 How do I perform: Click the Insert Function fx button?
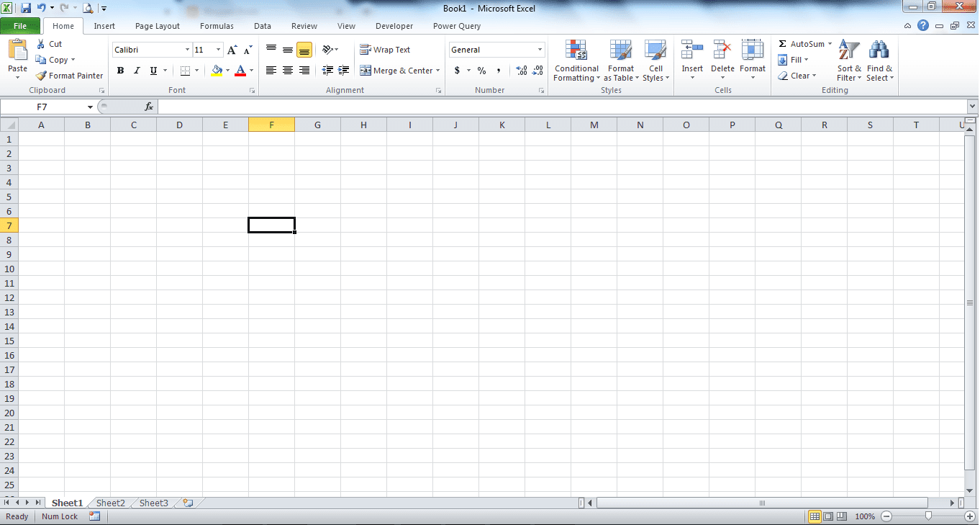(149, 106)
